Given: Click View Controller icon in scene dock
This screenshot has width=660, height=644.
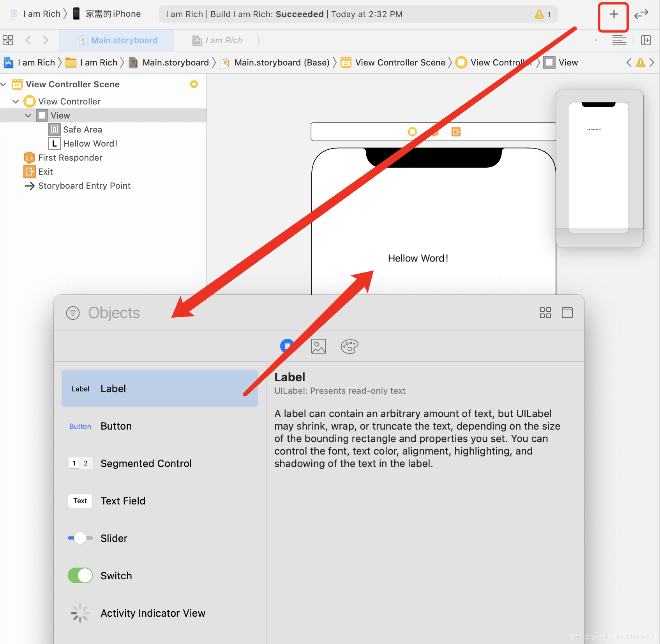Looking at the screenshot, I should click(412, 132).
